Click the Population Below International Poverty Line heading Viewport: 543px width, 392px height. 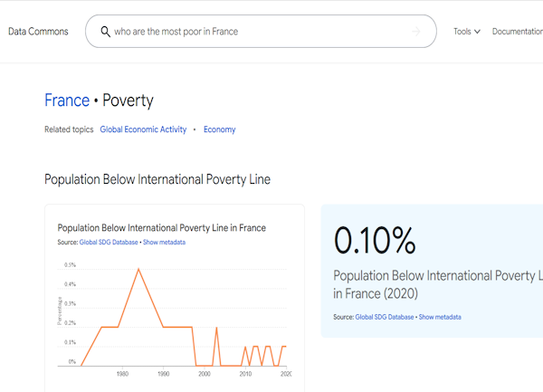(157, 179)
